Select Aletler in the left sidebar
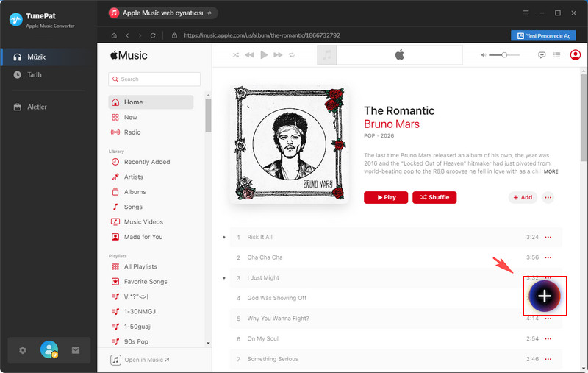Screen dimensions: 588x373 [x=37, y=107]
